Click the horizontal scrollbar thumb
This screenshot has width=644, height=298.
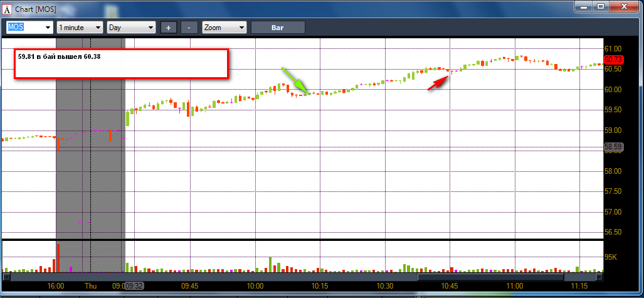point(509,277)
